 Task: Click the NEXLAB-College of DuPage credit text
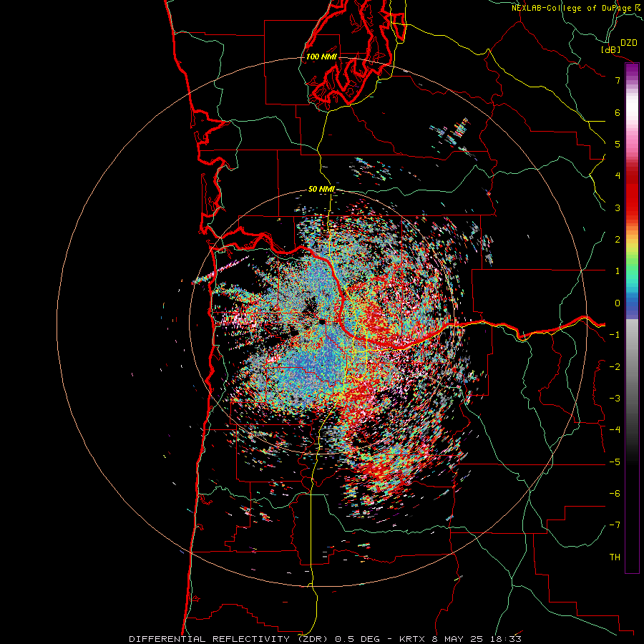pos(571,8)
